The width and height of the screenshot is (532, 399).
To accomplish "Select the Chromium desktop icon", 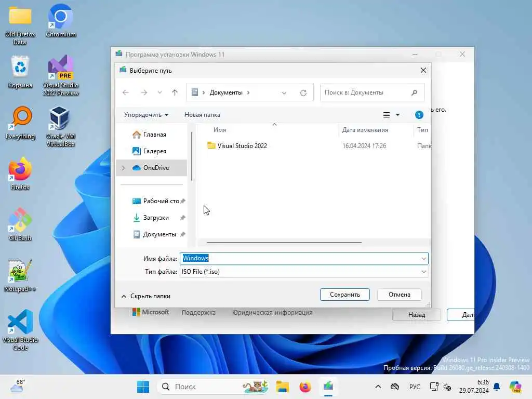I will click(x=61, y=21).
